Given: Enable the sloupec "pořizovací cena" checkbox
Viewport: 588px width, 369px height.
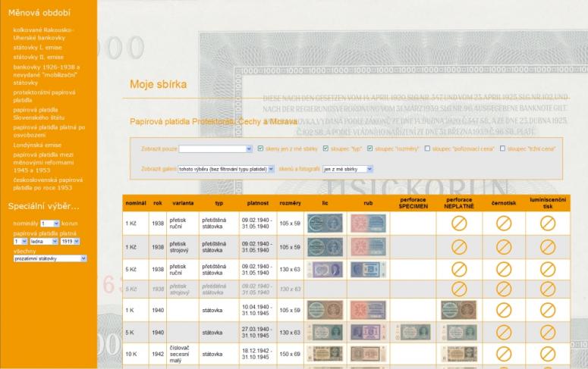Looking at the screenshot, I should [427, 149].
